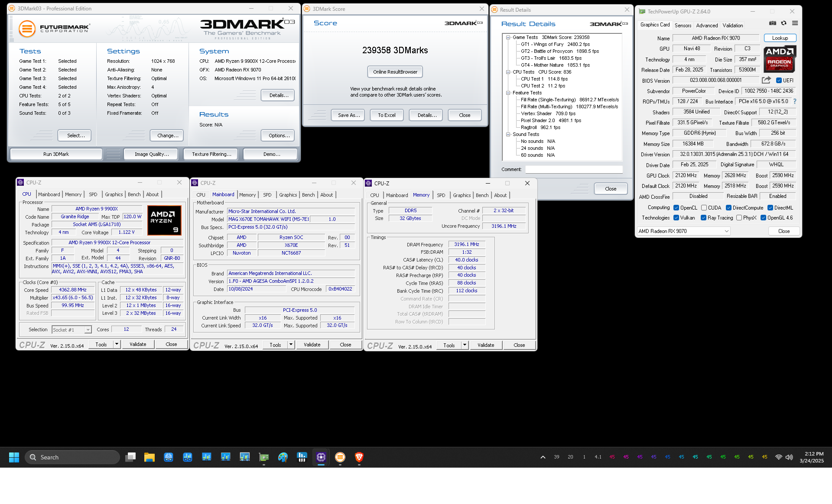Click the GPU-Z refresh icon
Screen dimensions: 832x504
783,23
